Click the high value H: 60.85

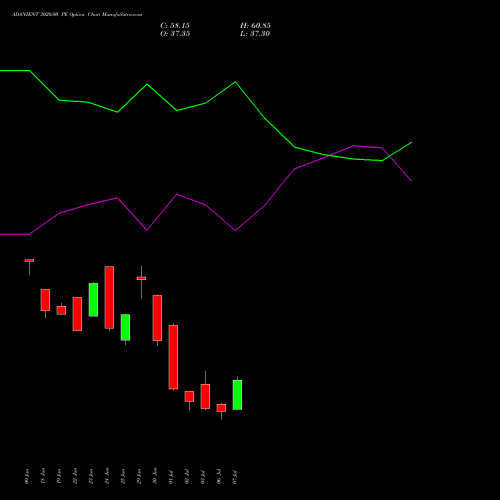click(255, 26)
